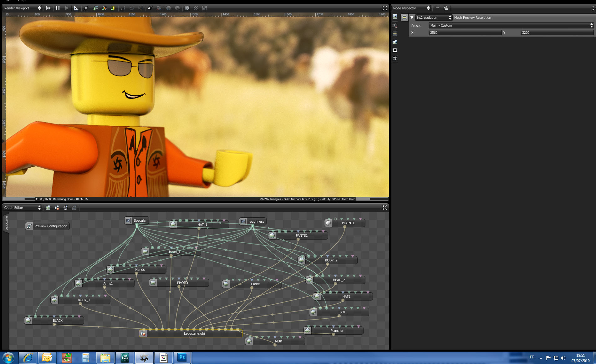Screen dimensions: 596x364
Task: Click the disc icon with green arrow
Action: pyautogui.click(x=104, y=8)
